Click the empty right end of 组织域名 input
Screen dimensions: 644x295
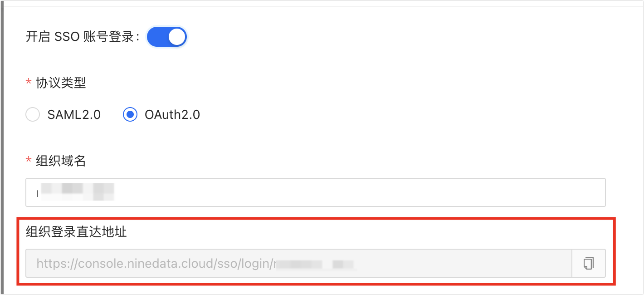(x=544, y=193)
